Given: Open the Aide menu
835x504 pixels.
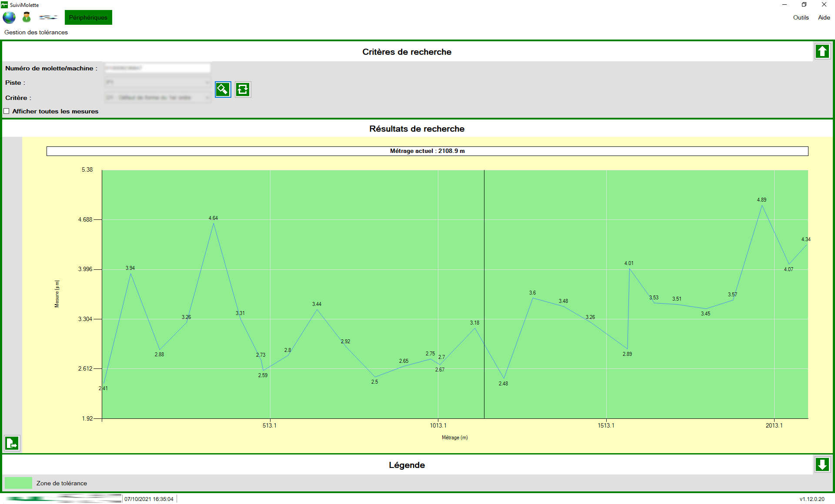Looking at the screenshot, I should coord(824,17).
